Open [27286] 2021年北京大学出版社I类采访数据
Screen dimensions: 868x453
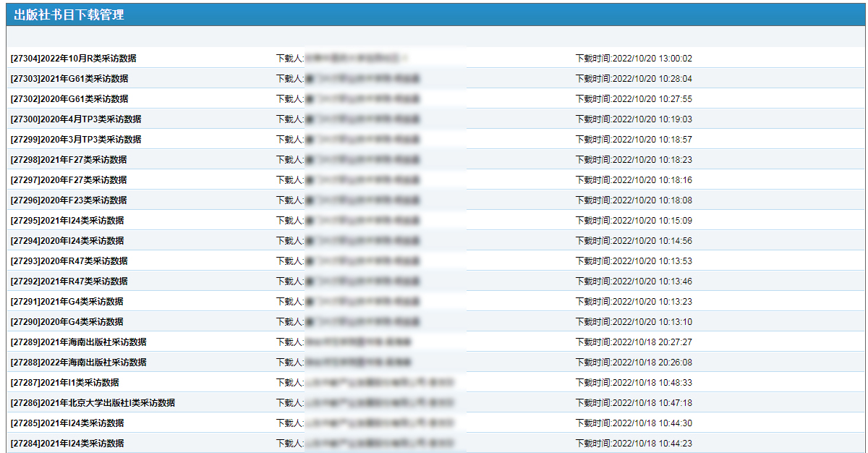(93, 403)
